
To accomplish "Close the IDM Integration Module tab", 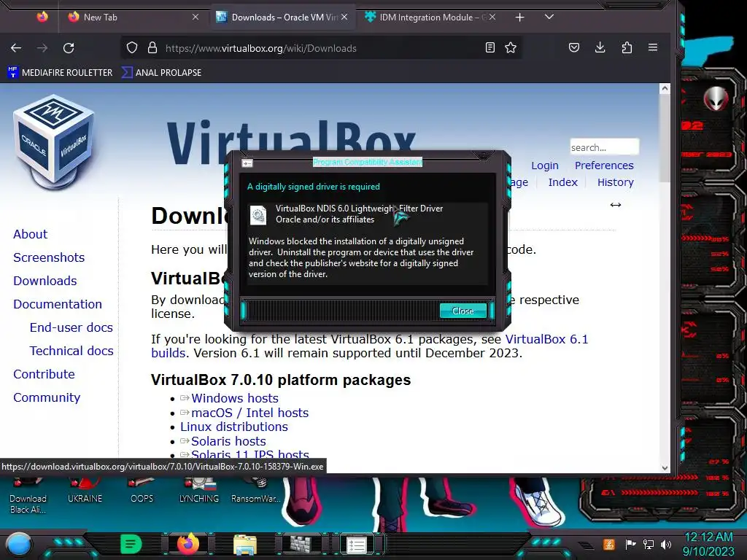I will tap(492, 17).
